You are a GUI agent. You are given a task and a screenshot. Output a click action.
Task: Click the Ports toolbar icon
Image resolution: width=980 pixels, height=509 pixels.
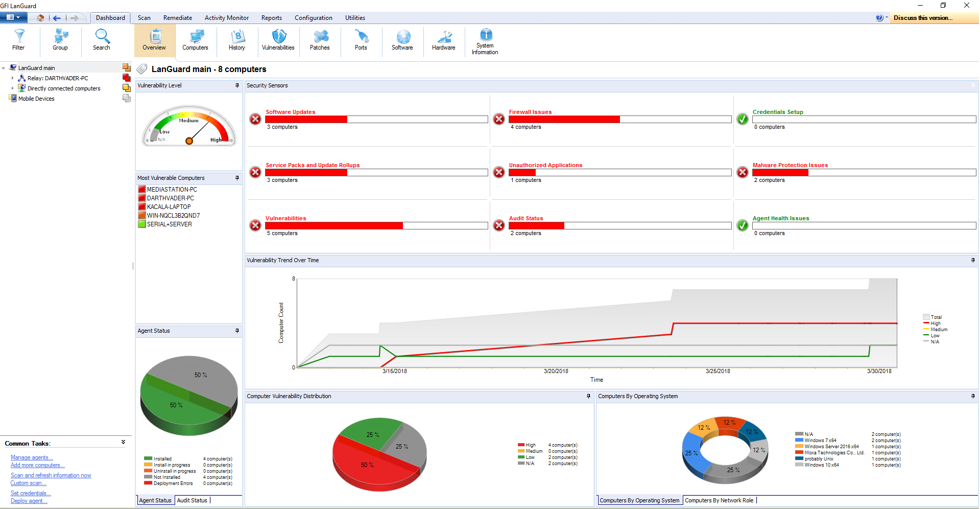point(361,40)
